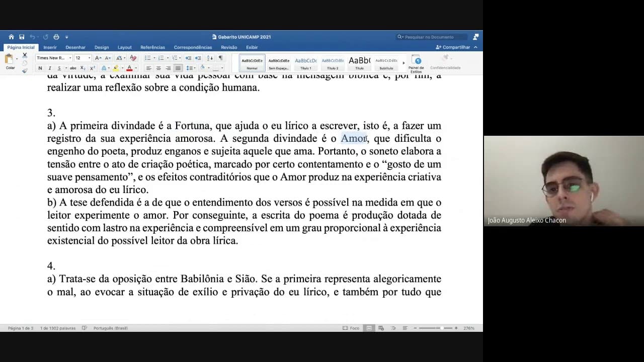
Task: Expand the styles gallery arrow
Action: tap(404, 63)
